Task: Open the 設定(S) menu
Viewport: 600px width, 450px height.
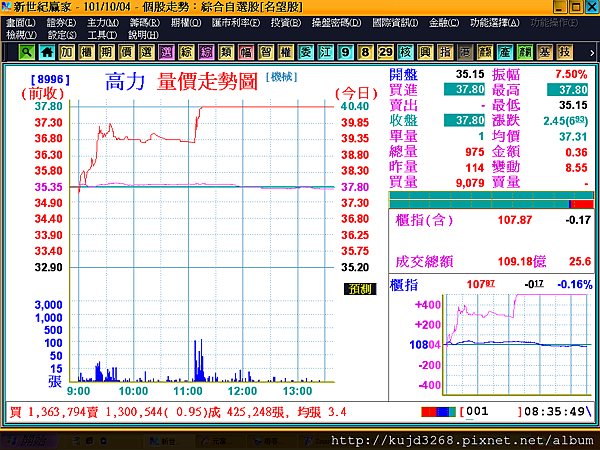Action: [62, 35]
